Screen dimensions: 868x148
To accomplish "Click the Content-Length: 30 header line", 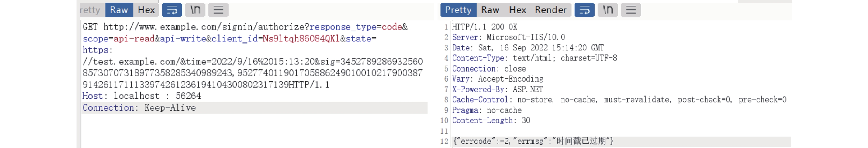I will [491, 120].
